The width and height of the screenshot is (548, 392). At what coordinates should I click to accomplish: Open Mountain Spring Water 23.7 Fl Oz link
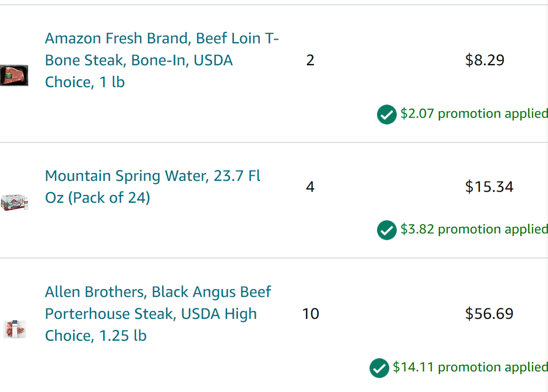(153, 187)
